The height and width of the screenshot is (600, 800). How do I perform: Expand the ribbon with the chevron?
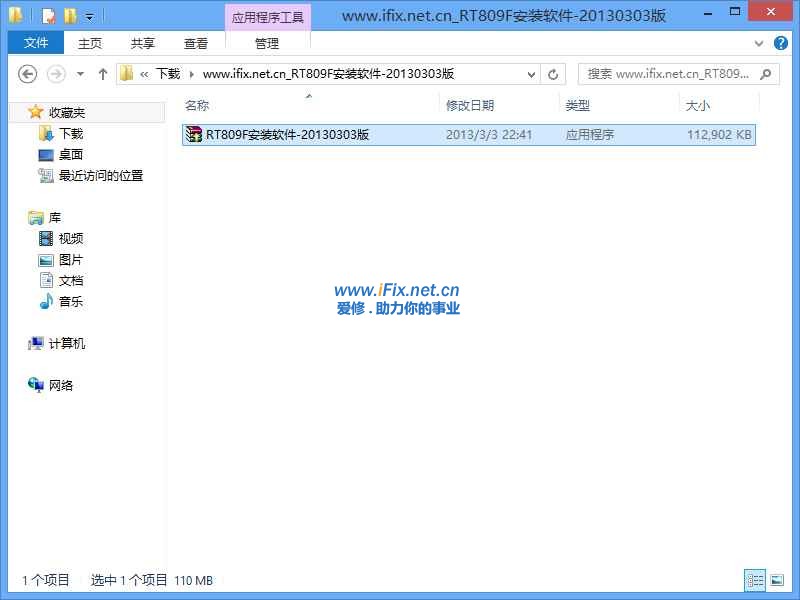pyautogui.click(x=761, y=43)
